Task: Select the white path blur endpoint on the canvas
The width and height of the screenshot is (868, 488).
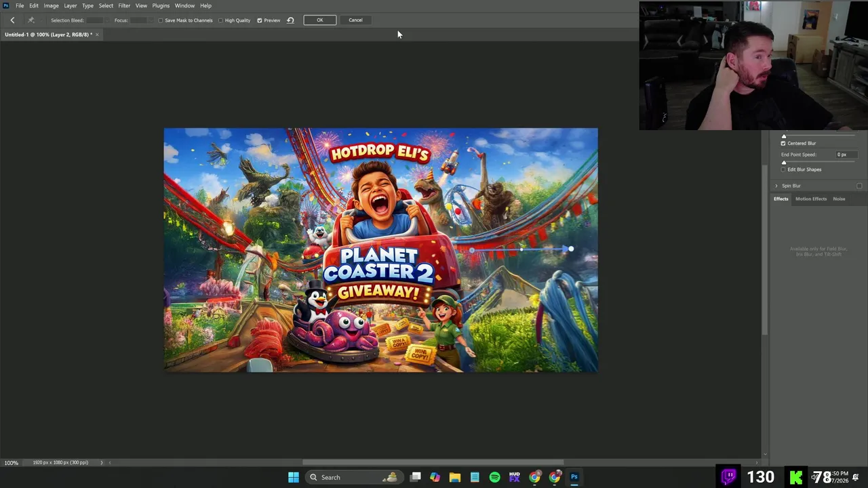Action: 571,249
